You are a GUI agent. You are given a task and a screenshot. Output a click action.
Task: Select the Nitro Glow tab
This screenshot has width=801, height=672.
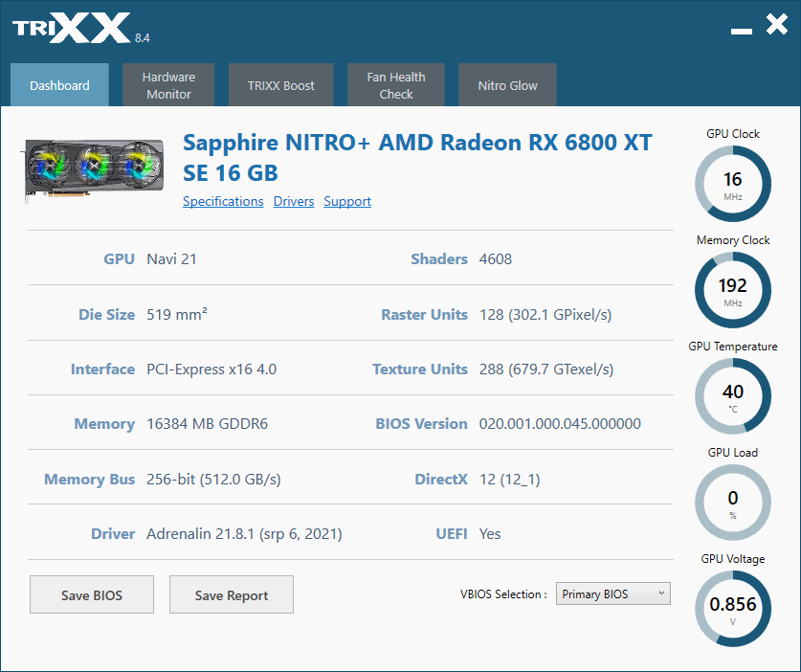[x=507, y=85]
